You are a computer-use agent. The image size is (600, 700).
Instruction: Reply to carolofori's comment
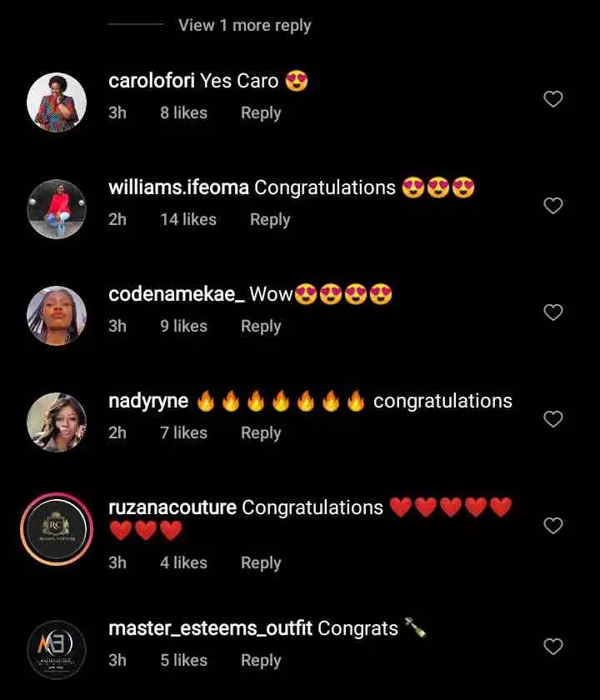pyautogui.click(x=261, y=113)
